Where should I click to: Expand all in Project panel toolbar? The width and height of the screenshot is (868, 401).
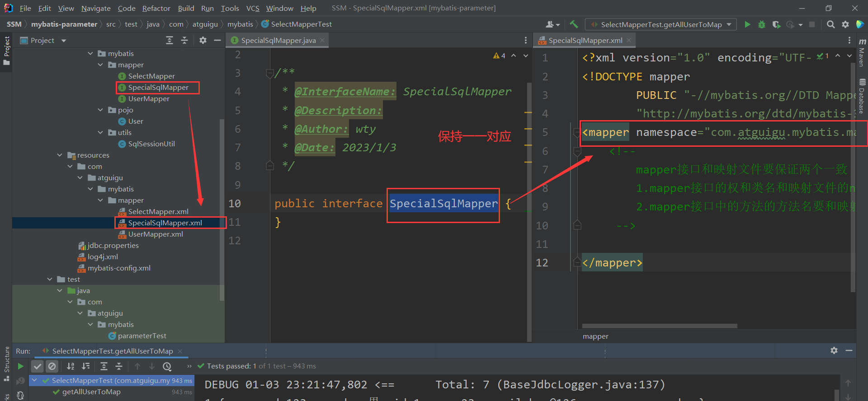pyautogui.click(x=170, y=41)
